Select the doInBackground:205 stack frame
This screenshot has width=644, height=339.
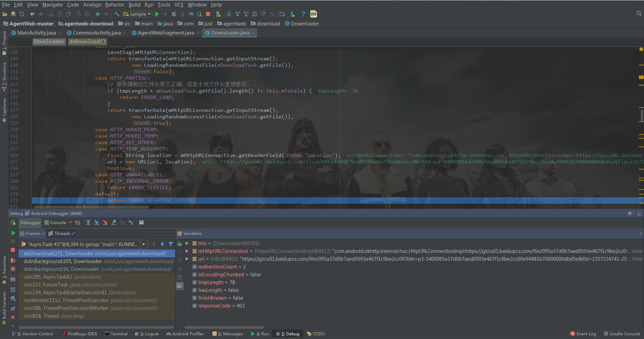point(97,261)
